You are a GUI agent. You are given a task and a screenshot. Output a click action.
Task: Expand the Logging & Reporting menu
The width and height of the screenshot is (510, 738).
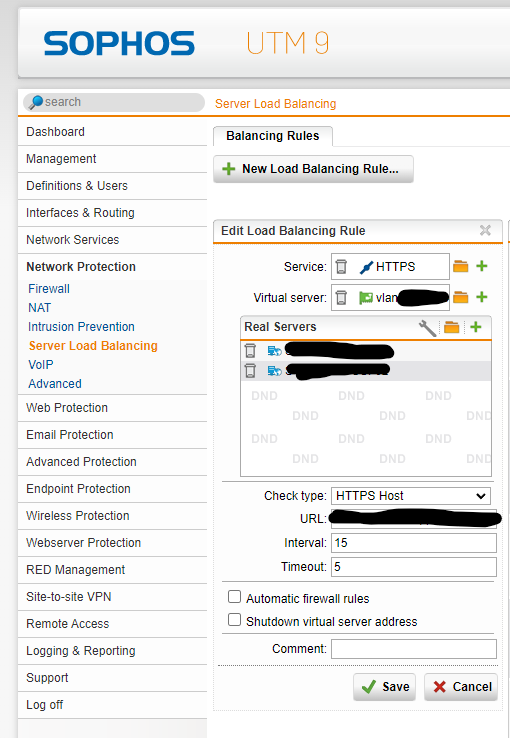112,651
